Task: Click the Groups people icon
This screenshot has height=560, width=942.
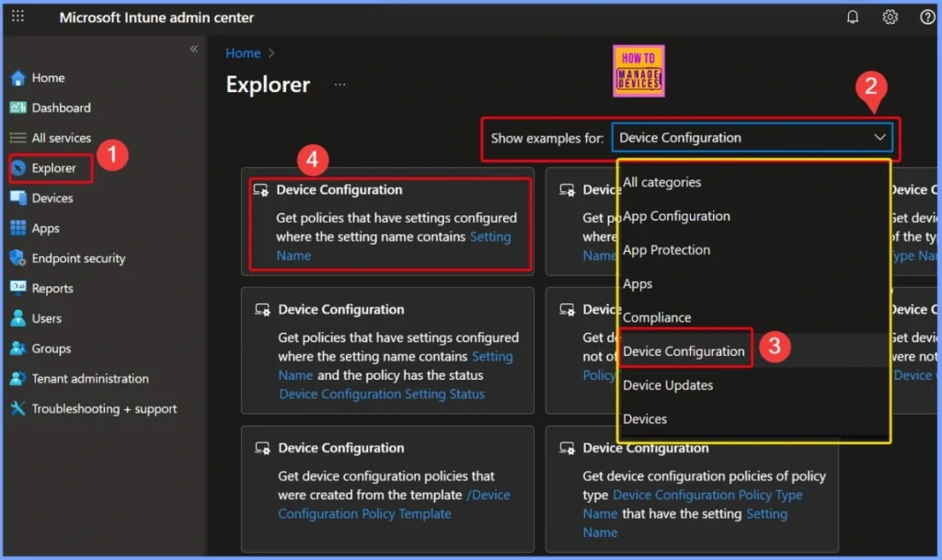Action: tap(18, 349)
